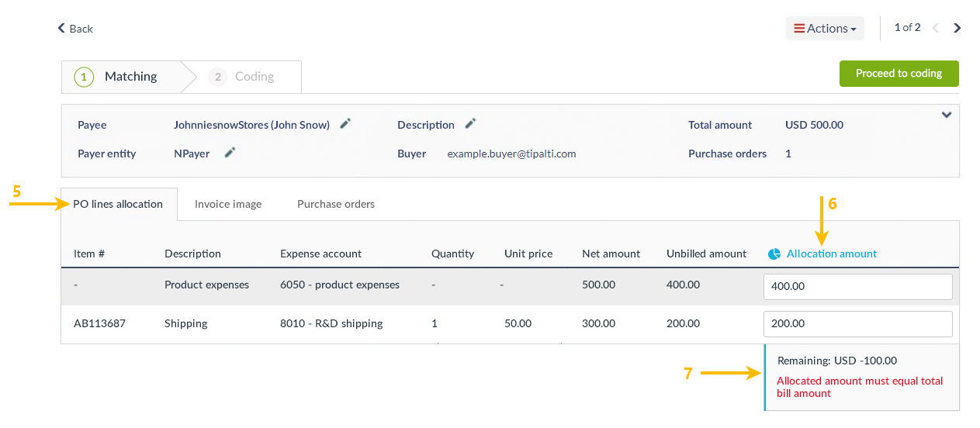Go back using the Back link
Image resolution: width=980 pixels, height=428 pixels.
pos(75,29)
